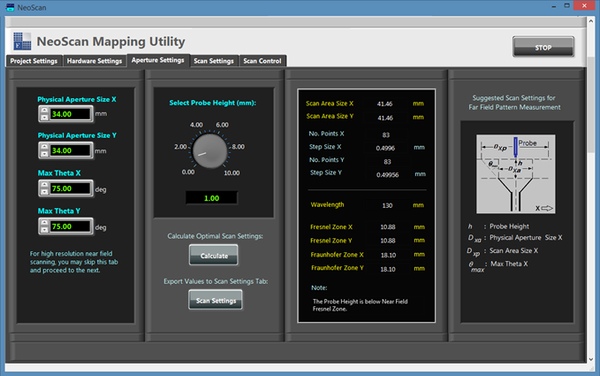Screen dimensions: 600x376
Task: Select the Scan Control tab
Action: [x=262, y=61]
